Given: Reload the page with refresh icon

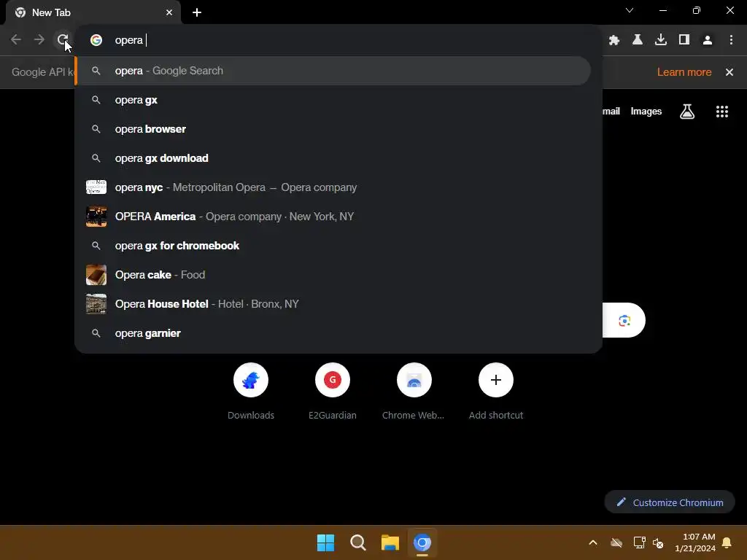Looking at the screenshot, I should [63, 39].
